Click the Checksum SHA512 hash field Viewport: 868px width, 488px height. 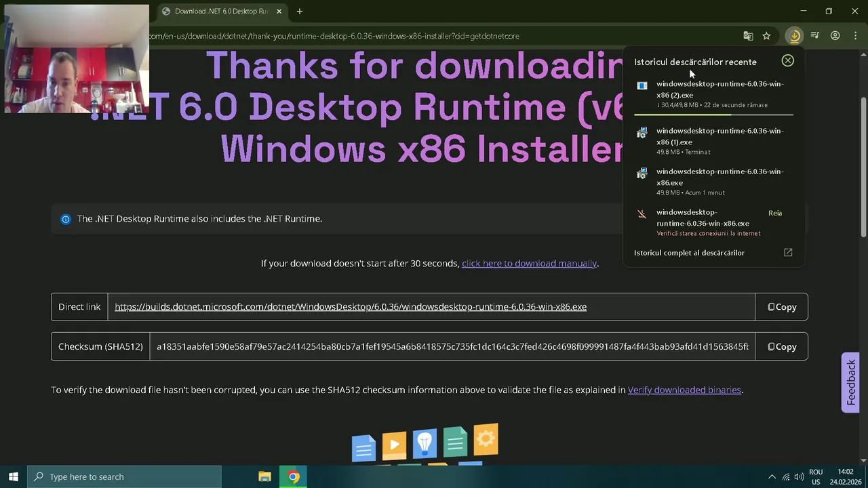[452, 346]
